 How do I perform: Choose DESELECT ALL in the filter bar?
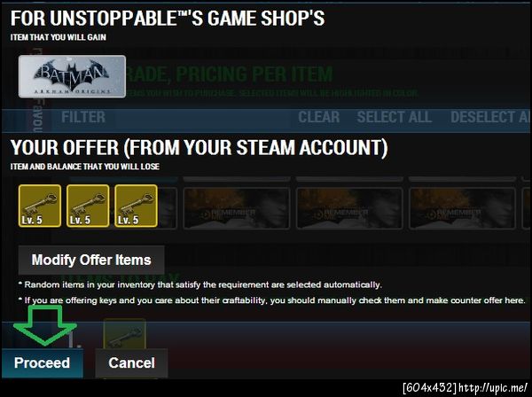coord(490,117)
